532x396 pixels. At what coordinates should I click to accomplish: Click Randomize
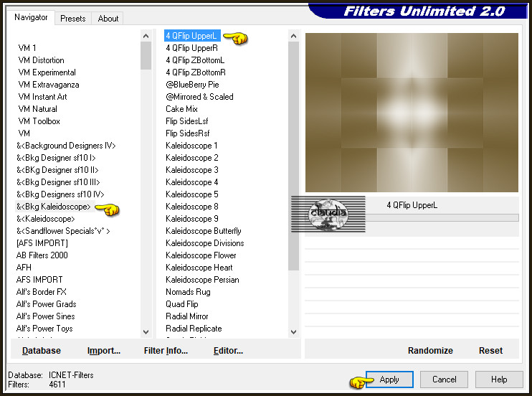pyautogui.click(x=430, y=351)
